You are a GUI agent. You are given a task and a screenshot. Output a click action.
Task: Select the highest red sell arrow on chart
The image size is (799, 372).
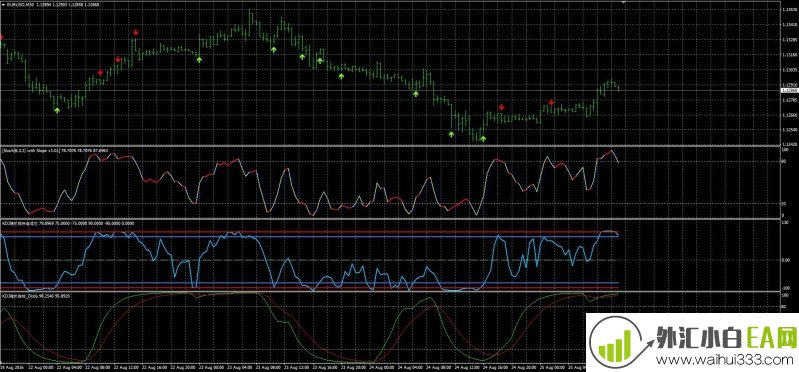136,33
